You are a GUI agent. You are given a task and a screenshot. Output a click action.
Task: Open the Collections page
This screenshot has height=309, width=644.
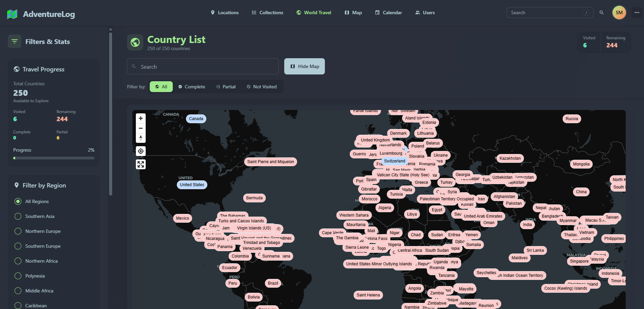(267, 13)
